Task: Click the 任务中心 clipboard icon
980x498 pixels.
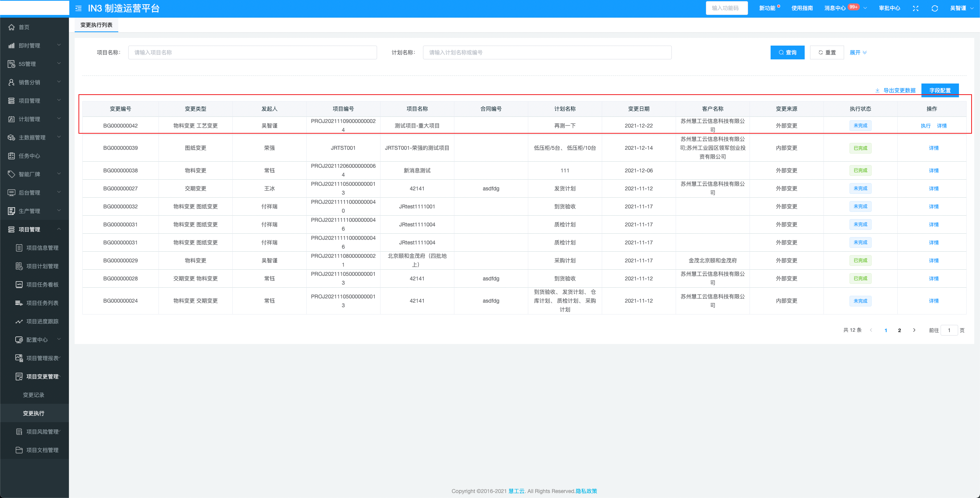Action: click(x=11, y=156)
